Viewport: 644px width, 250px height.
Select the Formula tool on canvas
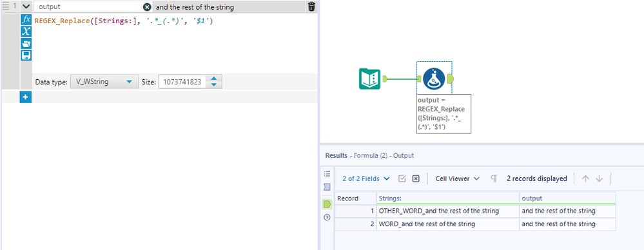434,79
